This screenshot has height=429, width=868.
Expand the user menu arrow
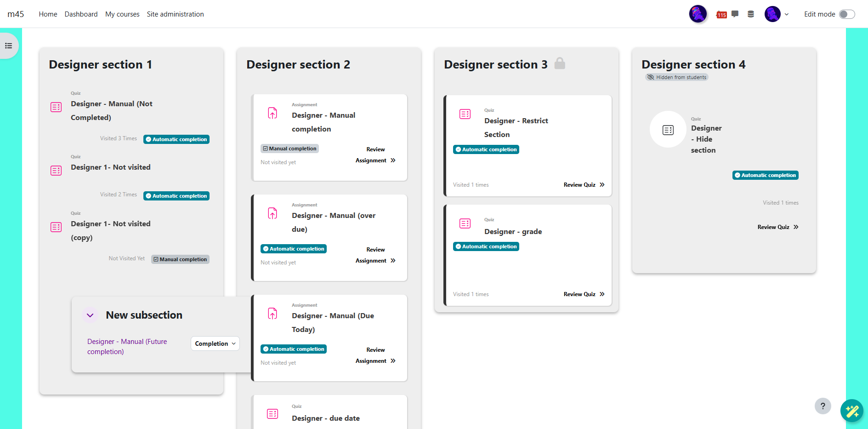coord(787,14)
